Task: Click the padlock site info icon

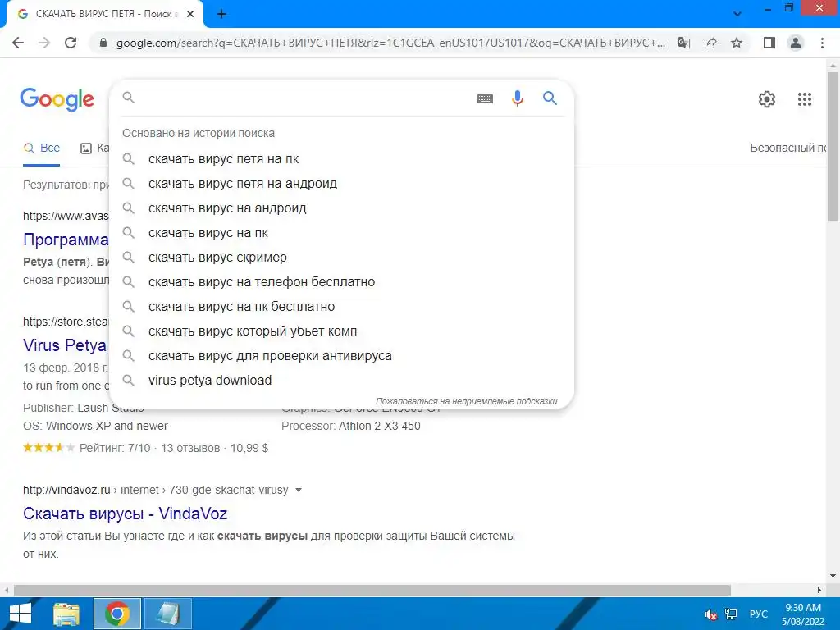Action: pos(104,43)
